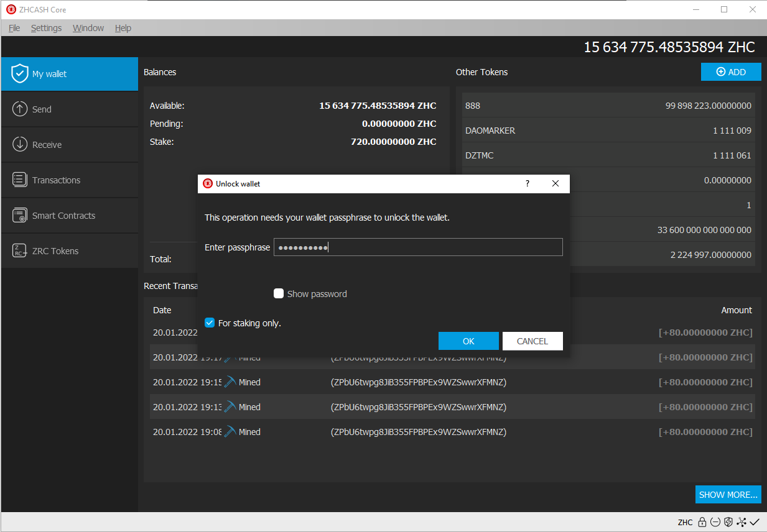Click the 33 600 000 000 000 000 token balance

pyautogui.click(x=704, y=230)
